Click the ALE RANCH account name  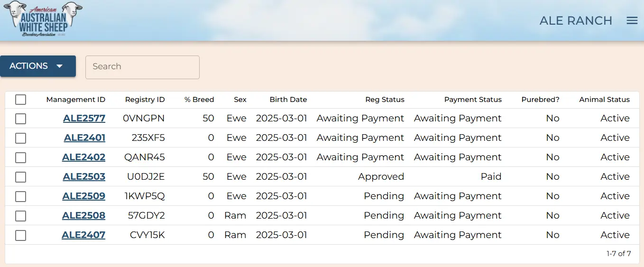click(x=576, y=21)
